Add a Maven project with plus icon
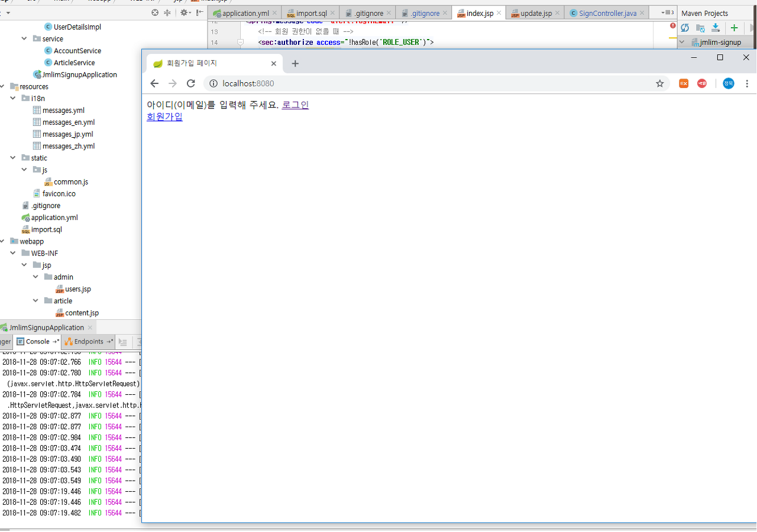 click(x=734, y=28)
